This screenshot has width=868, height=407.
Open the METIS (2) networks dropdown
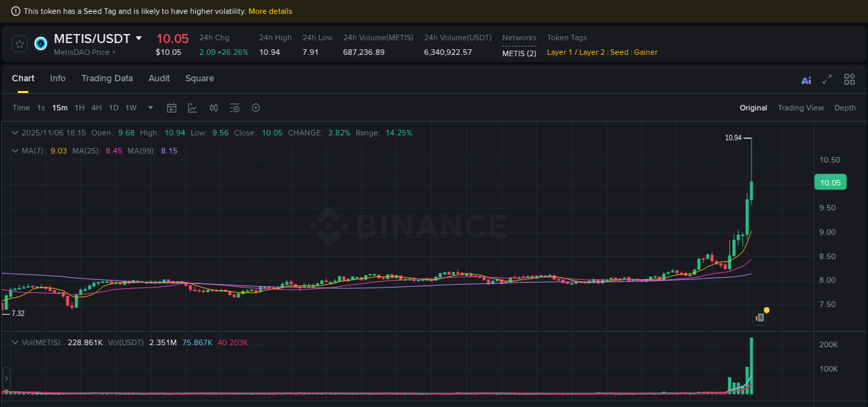519,52
